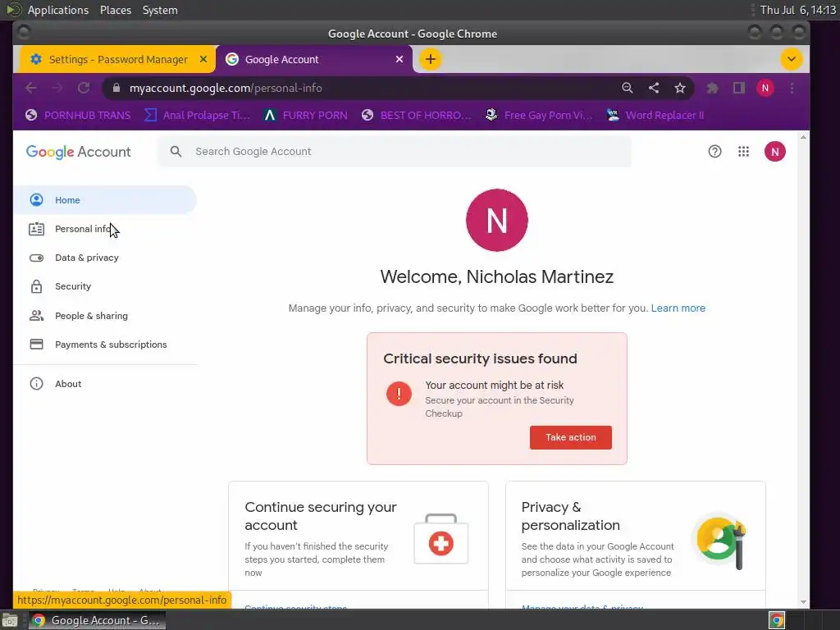Click the privacy personalization illustration
This screenshot has width=840, height=630.
(719, 540)
